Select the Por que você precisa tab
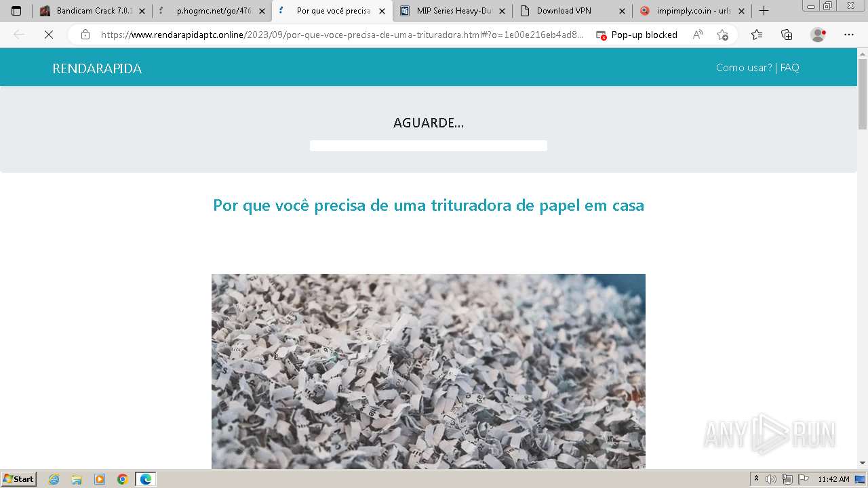The height and width of the screenshot is (488, 868). (x=332, y=11)
